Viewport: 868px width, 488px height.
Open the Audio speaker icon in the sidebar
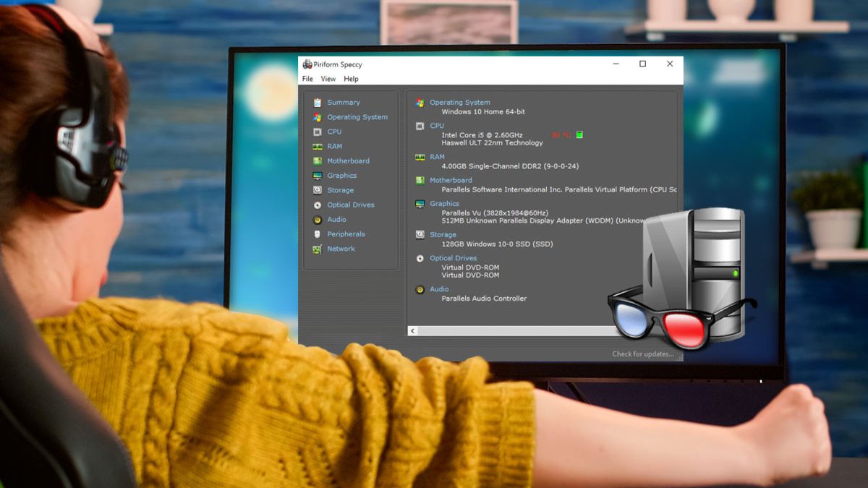[x=318, y=220]
